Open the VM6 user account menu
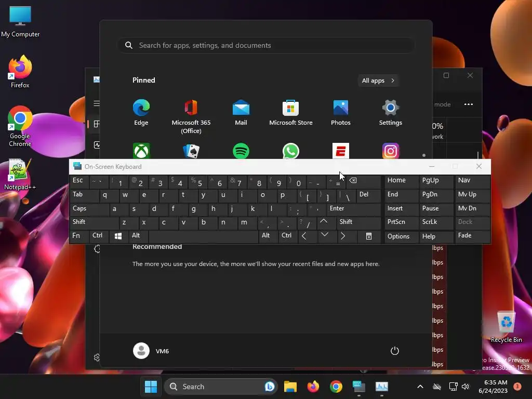The height and width of the screenshot is (399, 532). coord(151,351)
